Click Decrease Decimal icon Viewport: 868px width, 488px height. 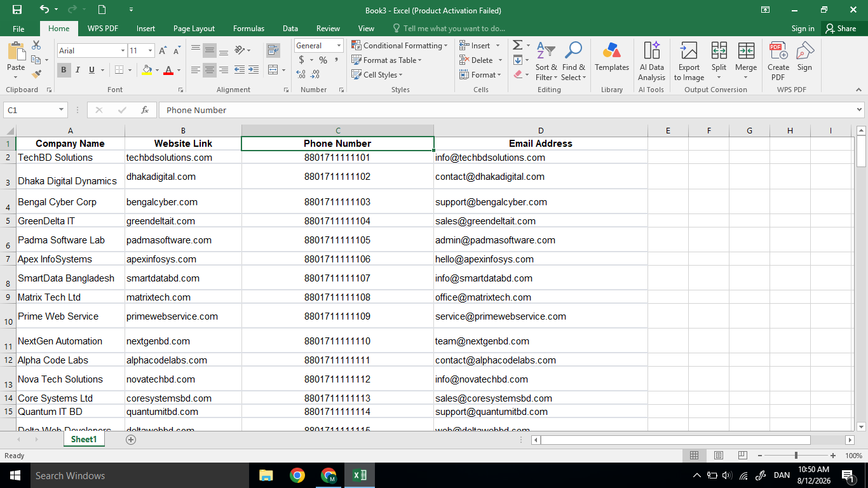[316, 74]
